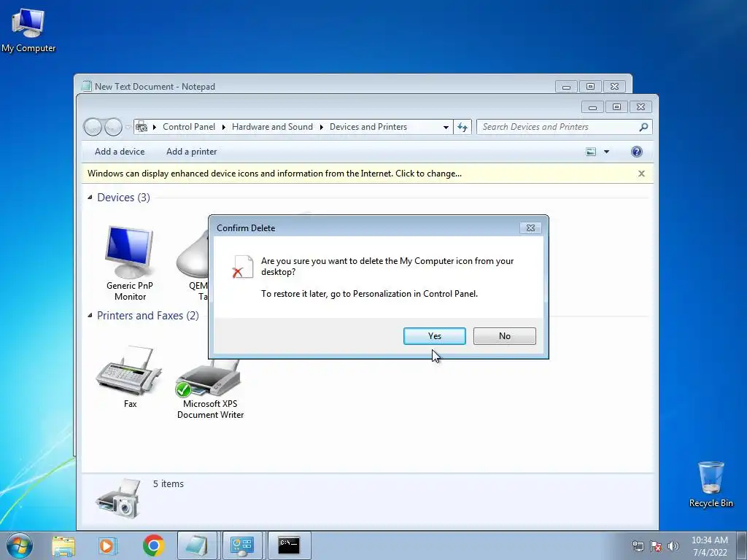
Task: Open the clock showing 10:34 AM
Action: (x=710, y=545)
